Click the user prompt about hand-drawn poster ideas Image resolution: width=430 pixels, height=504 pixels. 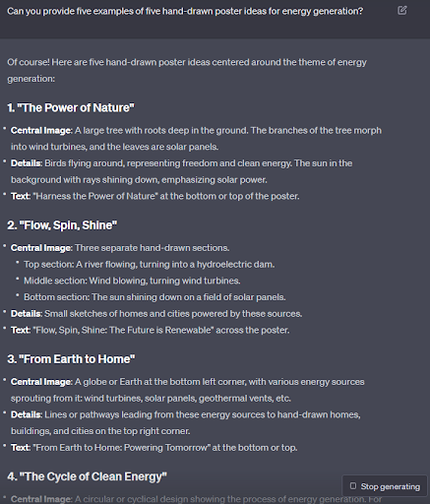[x=185, y=11]
